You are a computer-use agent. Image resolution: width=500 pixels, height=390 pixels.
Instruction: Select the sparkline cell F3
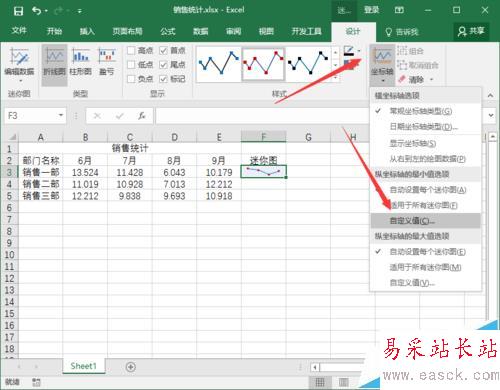pos(263,172)
